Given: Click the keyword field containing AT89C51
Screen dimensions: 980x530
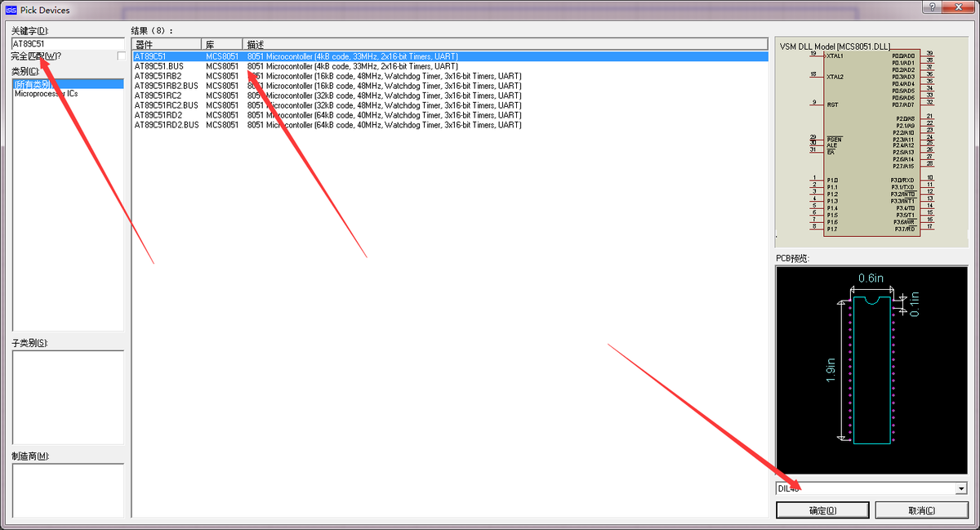Looking at the screenshot, I should 68,43.
